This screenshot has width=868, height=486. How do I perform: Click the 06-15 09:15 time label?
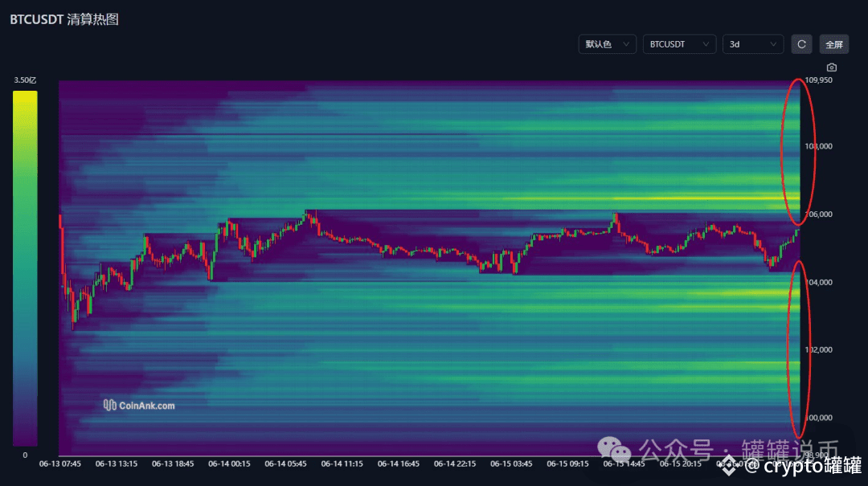568,464
